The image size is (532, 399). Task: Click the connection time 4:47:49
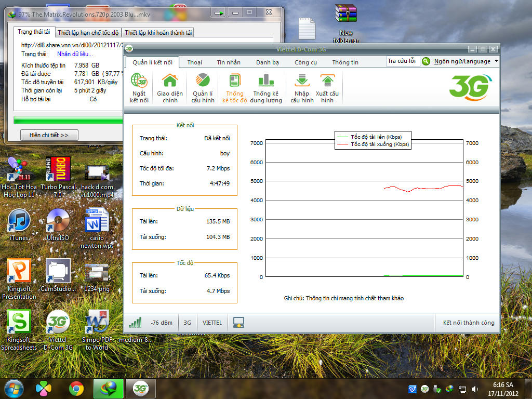(x=220, y=183)
